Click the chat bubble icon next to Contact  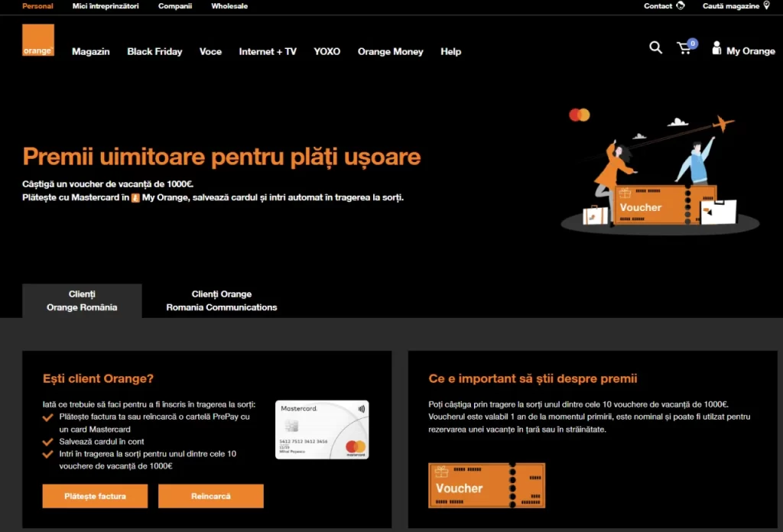(x=679, y=6)
